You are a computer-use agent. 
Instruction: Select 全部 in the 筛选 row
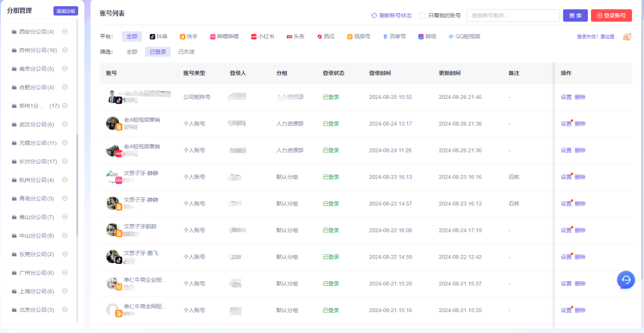132,52
